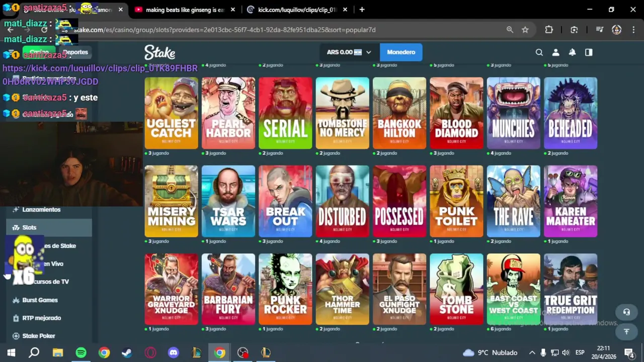Click the taskbar volume speaker icon
Viewport: 644px width, 362px height.
(566, 353)
